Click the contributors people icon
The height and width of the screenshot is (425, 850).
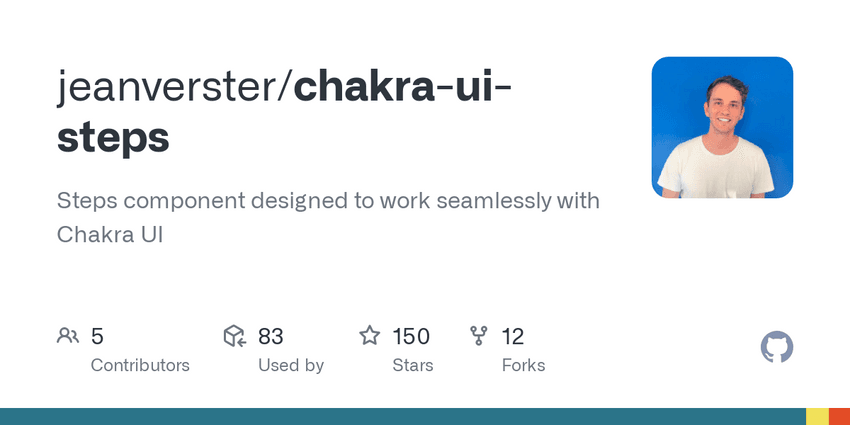click(68, 336)
